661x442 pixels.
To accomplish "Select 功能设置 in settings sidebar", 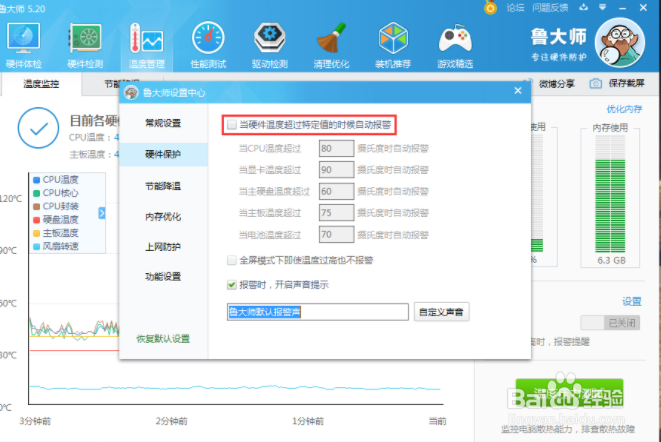I will (x=163, y=277).
